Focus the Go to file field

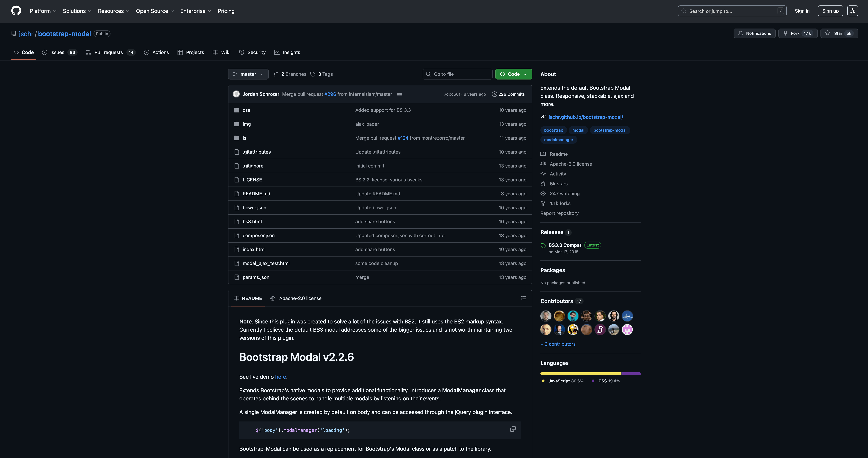click(x=457, y=74)
